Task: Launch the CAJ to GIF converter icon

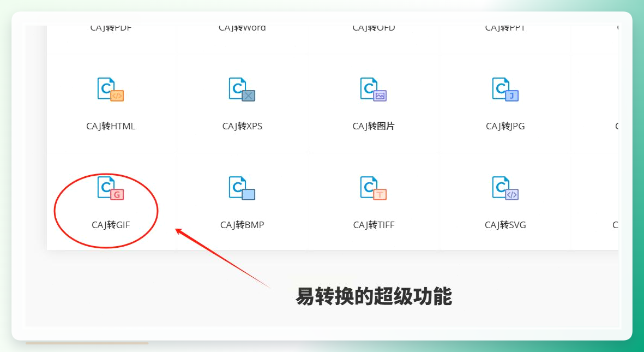Action: coord(111,188)
